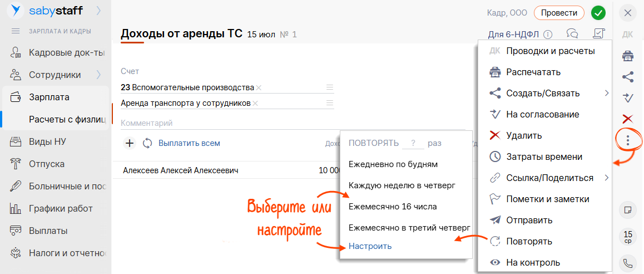Go to Виды НУ section
The height and width of the screenshot is (274, 644).
[48, 141]
